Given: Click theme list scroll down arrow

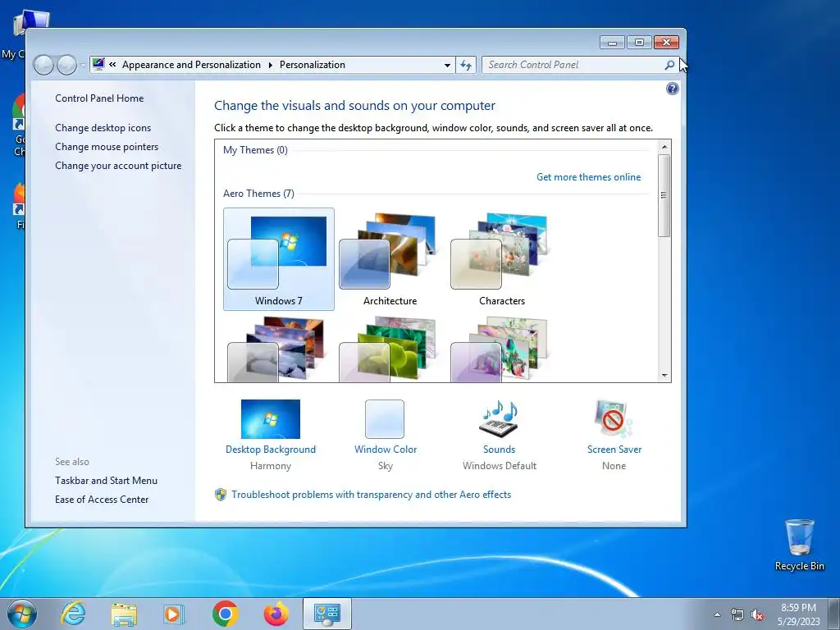Looking at the screenshot, I should click(664, 376).
